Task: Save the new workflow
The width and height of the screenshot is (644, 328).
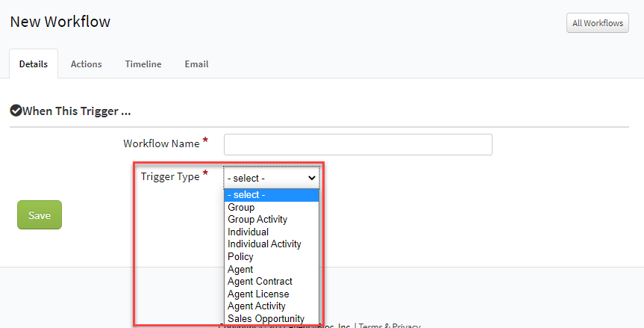Action: tap(40, 215)
